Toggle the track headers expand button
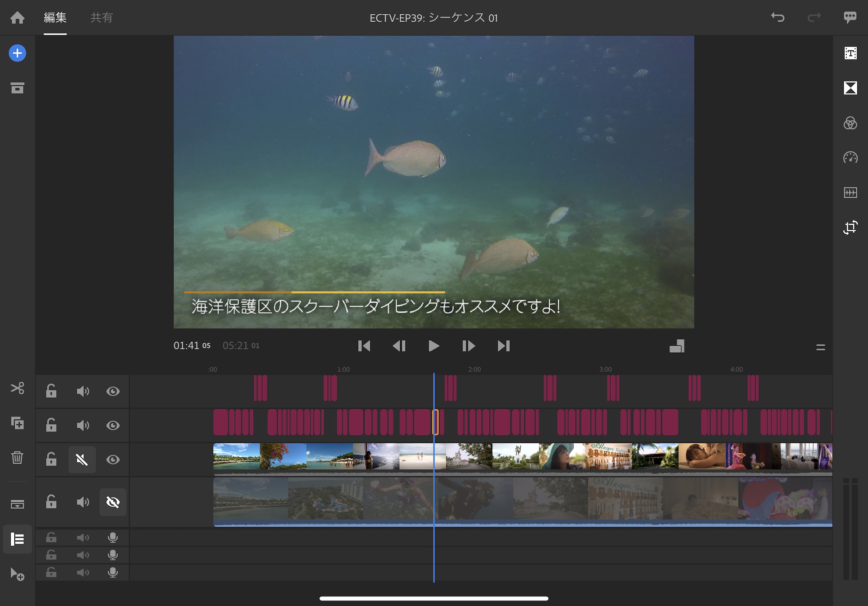 pos(17,539)
